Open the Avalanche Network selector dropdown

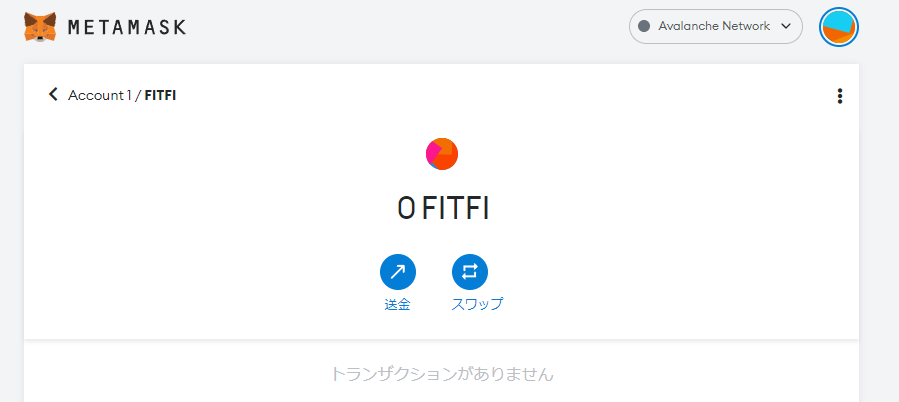tap(716, 26)
